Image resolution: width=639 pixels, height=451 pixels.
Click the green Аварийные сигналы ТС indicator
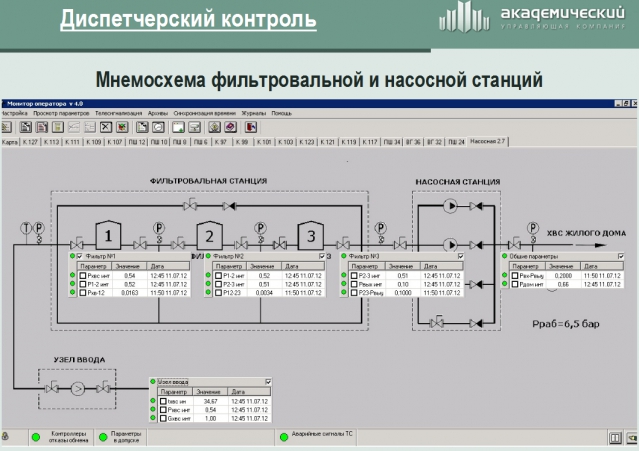284,437
